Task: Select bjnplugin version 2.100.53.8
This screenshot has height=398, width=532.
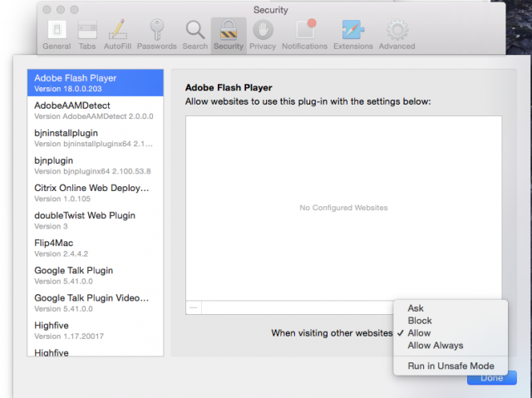Action: click(x=96, y=165)
